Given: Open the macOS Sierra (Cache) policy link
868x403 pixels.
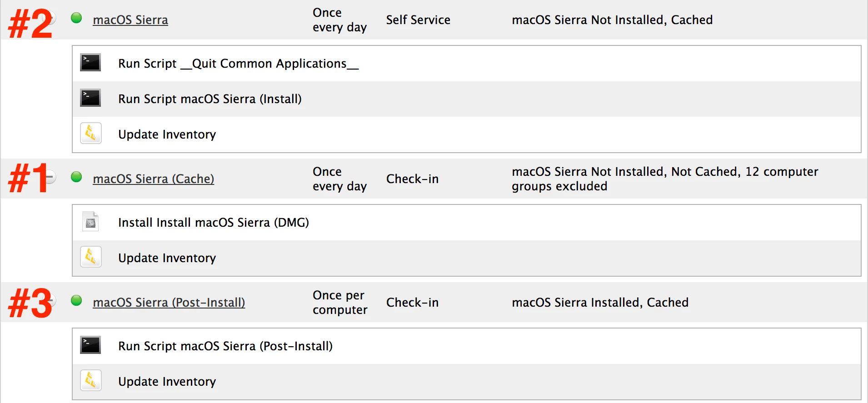Looking at the screenshot, I should tap(154, 179).
